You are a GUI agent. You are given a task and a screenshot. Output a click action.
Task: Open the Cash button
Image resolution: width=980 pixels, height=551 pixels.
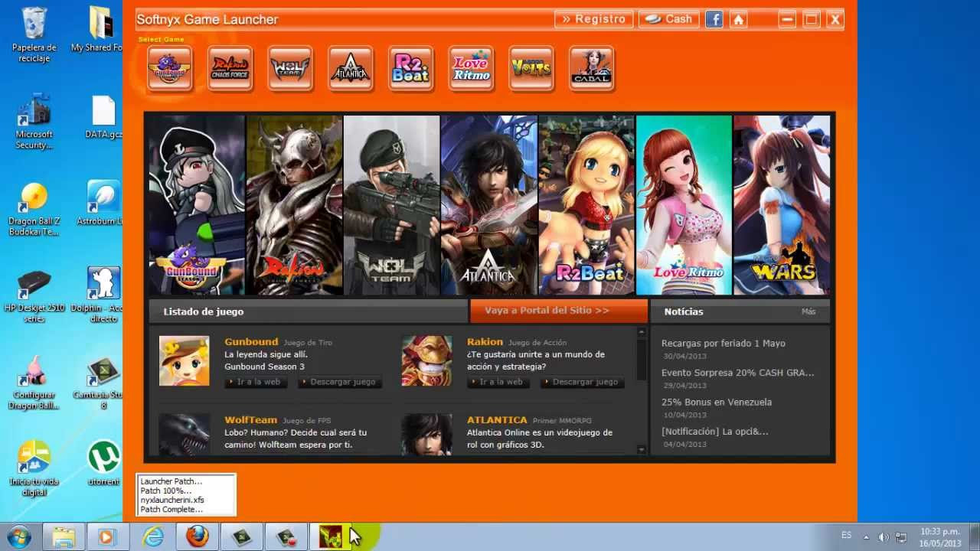[x=668, y=19]
